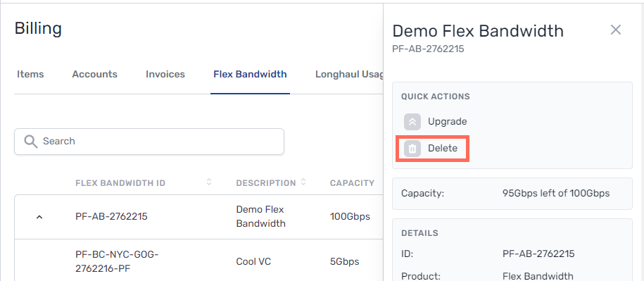Viewport: 644px width, 281px height.
Task: Close the Demo Flex Bandwidth panel
Action: point(615,30)
